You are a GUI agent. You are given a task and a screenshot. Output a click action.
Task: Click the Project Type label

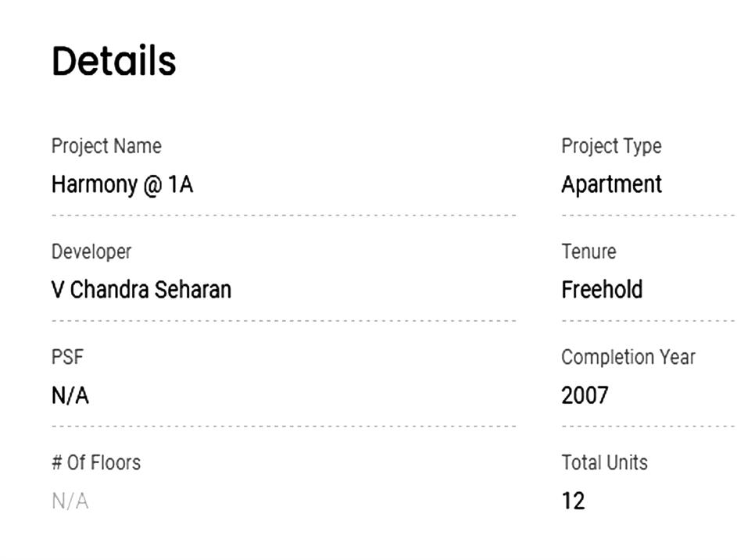tap(611, 146)
